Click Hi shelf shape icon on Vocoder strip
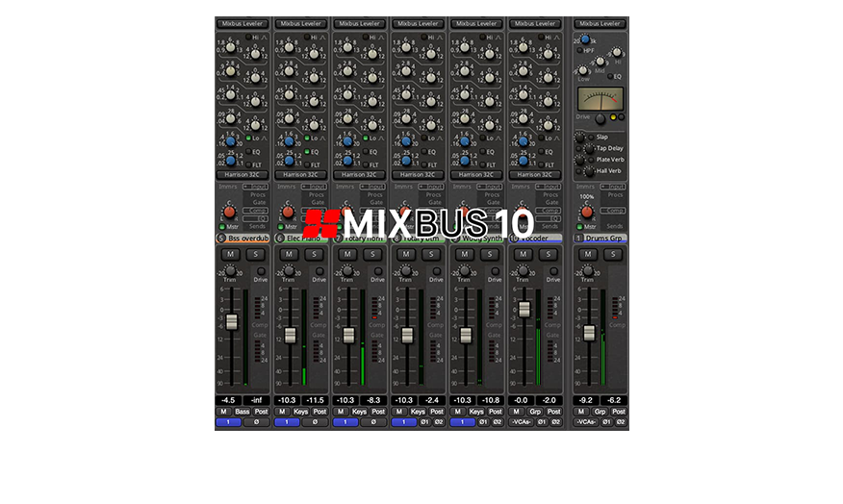The width and height of the screenshot is (843, 504). (x=557, y=38)
